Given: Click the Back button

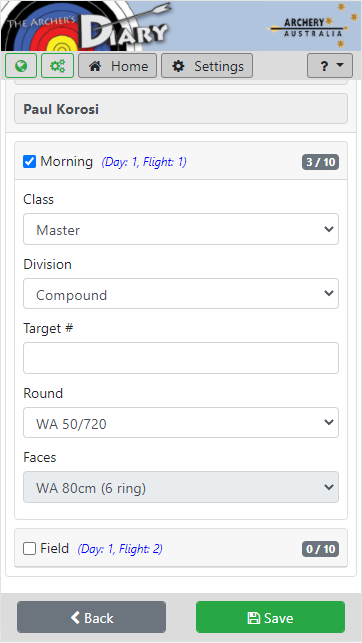Looking at the screenshot, I should click(x=91, y=617).
